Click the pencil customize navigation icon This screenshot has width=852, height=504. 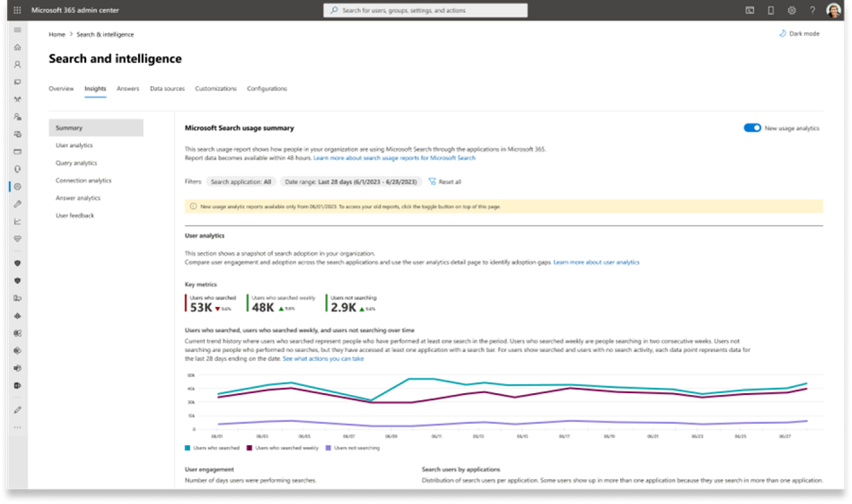pyautogui.click(x=17, y=410)
